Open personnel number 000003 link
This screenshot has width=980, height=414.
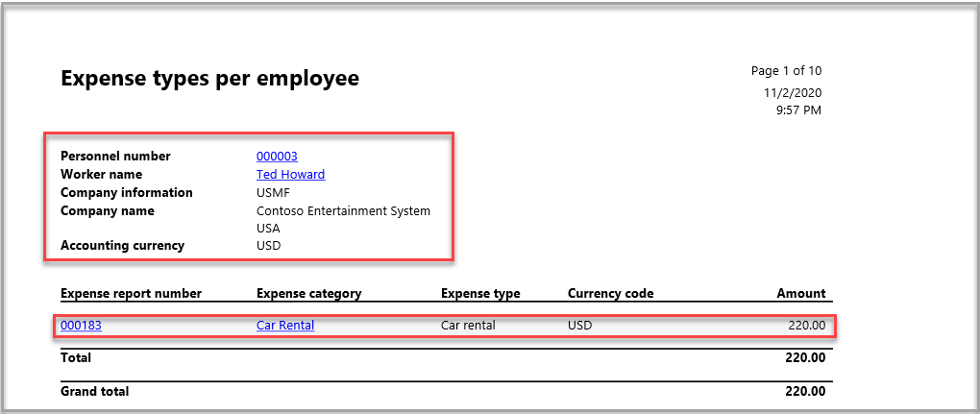[277, 157]
